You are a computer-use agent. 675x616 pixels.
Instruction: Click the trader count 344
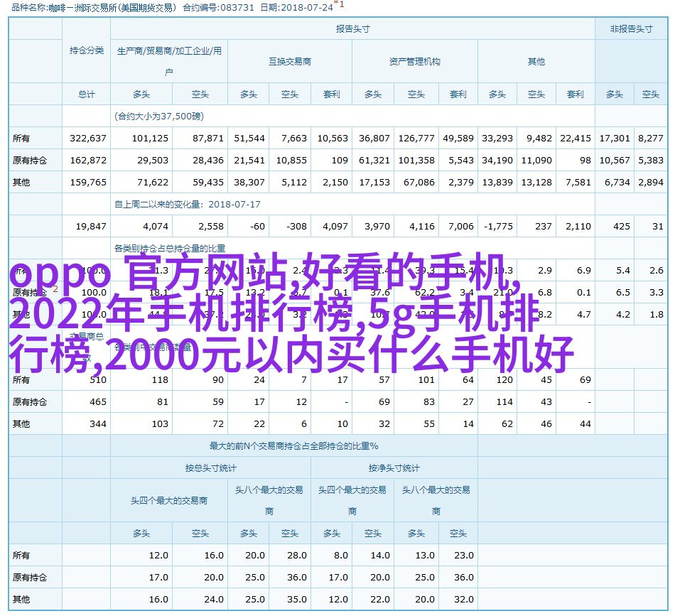coord(98,423)
